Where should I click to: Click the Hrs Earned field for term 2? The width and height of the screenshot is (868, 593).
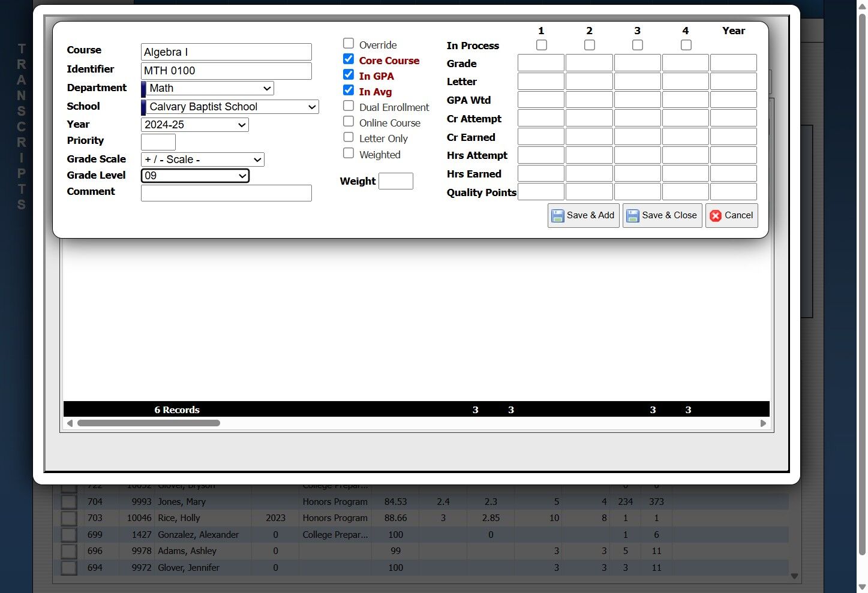(x=589, y=173)
